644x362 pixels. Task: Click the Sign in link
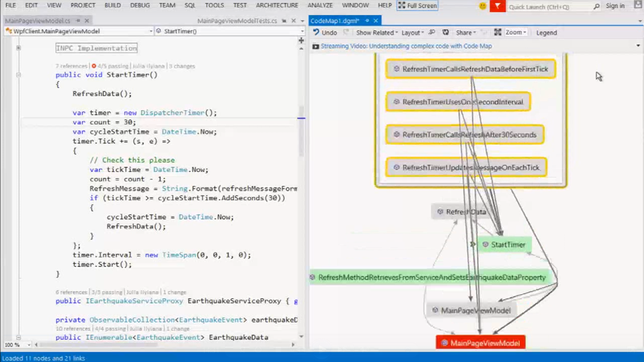[x=615, y=6]
